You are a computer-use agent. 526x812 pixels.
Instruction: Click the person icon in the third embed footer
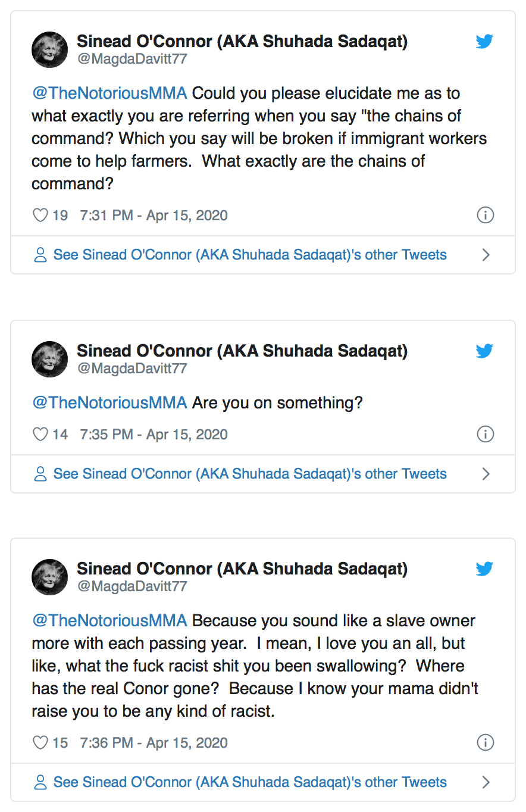tap(40, 782)
